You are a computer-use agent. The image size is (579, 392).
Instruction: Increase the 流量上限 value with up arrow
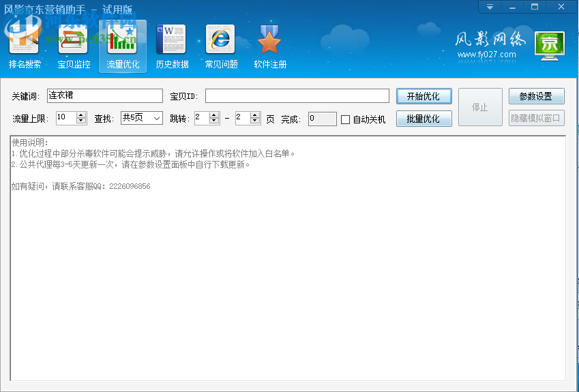click(81, 115)
